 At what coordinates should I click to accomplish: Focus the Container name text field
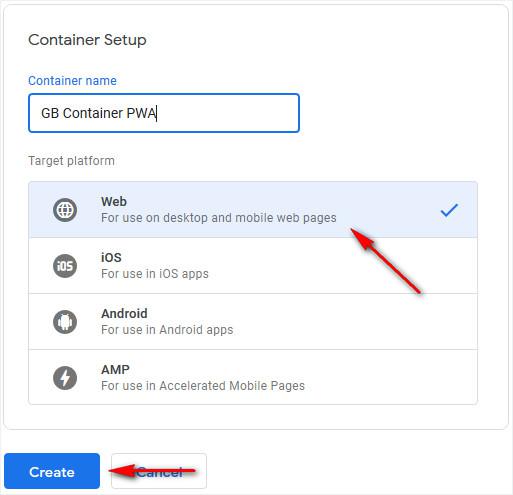(164, 113)
